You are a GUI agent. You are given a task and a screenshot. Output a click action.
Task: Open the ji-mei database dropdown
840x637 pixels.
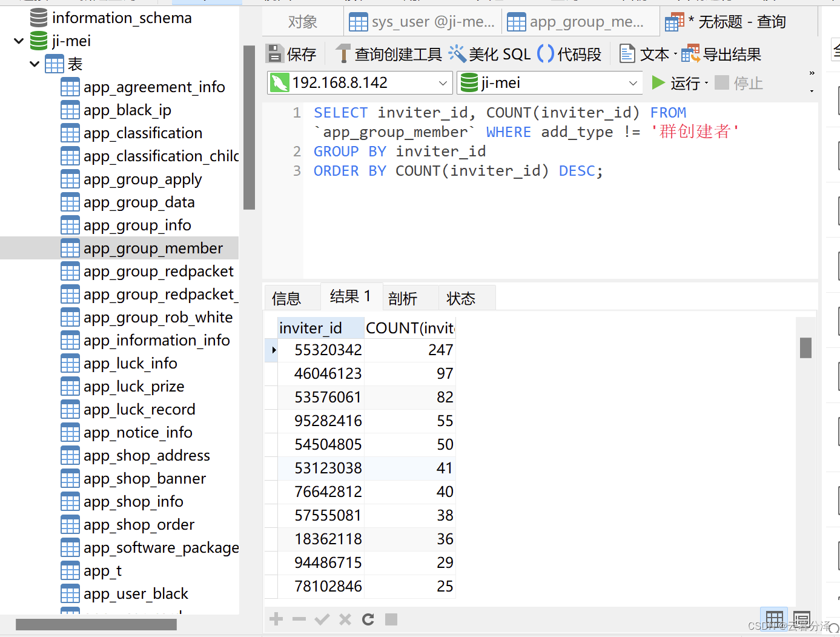coord(633,83)
